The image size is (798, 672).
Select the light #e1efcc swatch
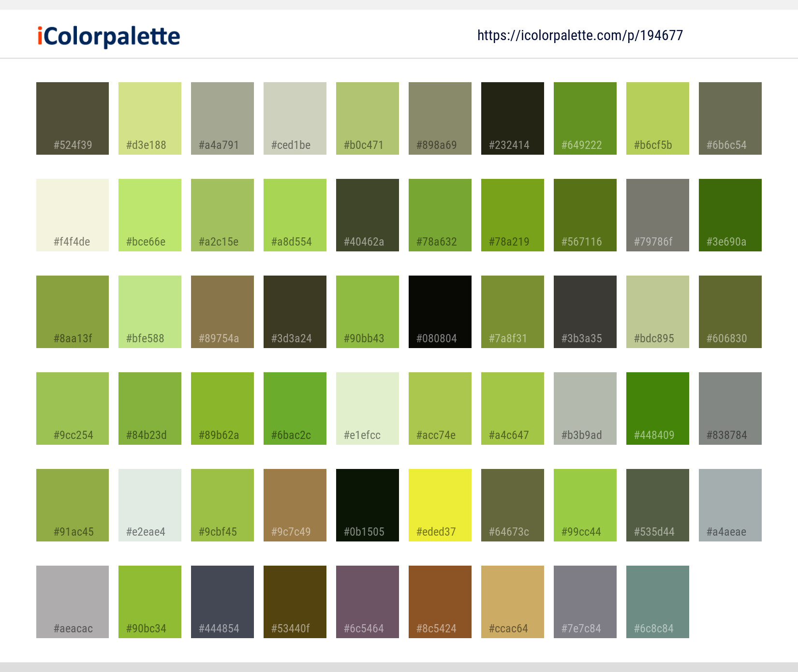368,409
